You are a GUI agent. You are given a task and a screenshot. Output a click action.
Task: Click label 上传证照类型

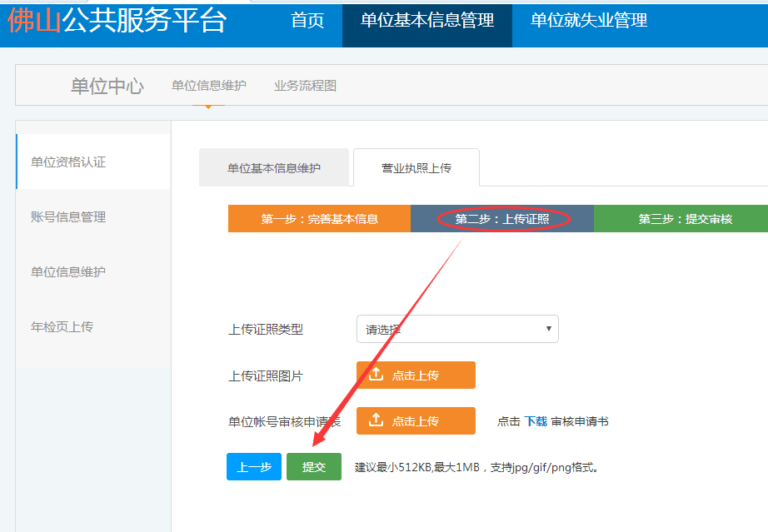(266, 330)
